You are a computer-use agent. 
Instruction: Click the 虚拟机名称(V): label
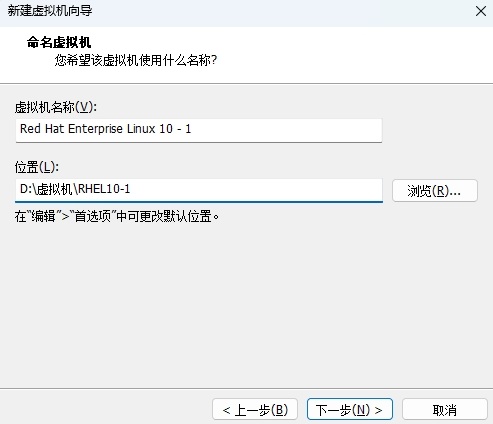pyautogui.click(x=56, y=107)
